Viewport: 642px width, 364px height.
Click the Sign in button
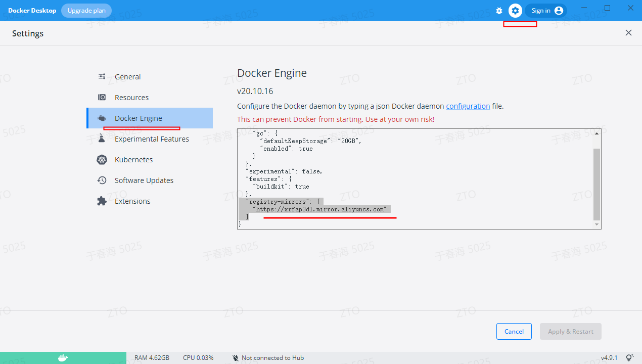pos(546,11)
